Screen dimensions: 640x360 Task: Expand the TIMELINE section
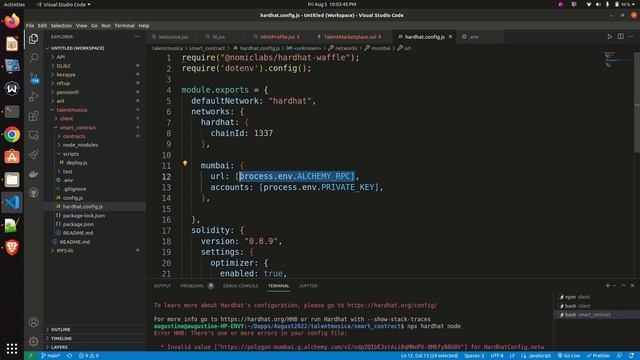point(62,338)
